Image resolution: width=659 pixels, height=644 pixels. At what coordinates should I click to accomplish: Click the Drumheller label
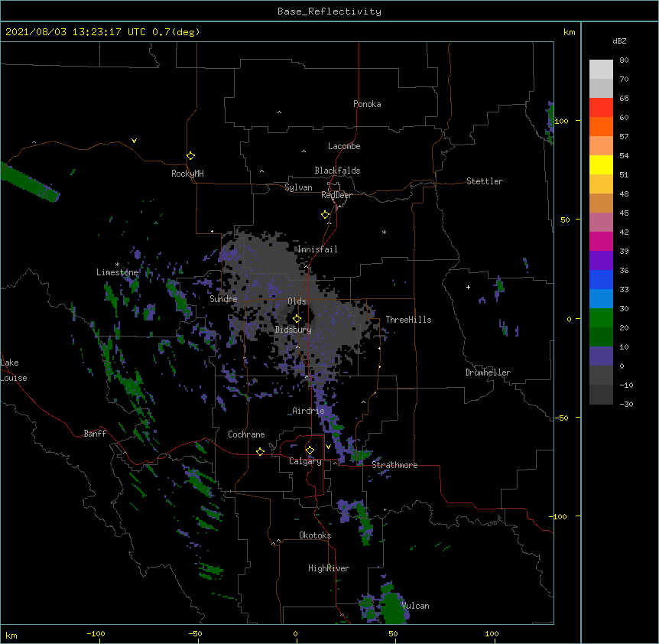(x=488, y=372)
